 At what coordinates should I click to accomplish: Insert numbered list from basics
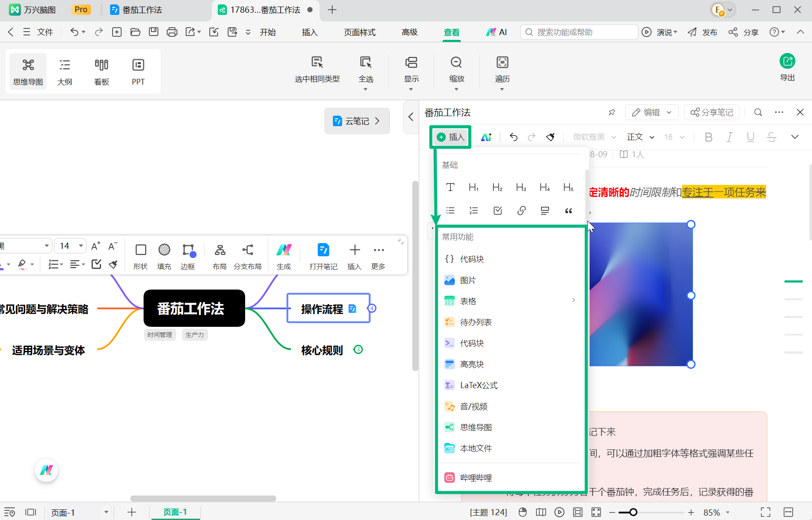pyautogui.click(x=474, y=211)
